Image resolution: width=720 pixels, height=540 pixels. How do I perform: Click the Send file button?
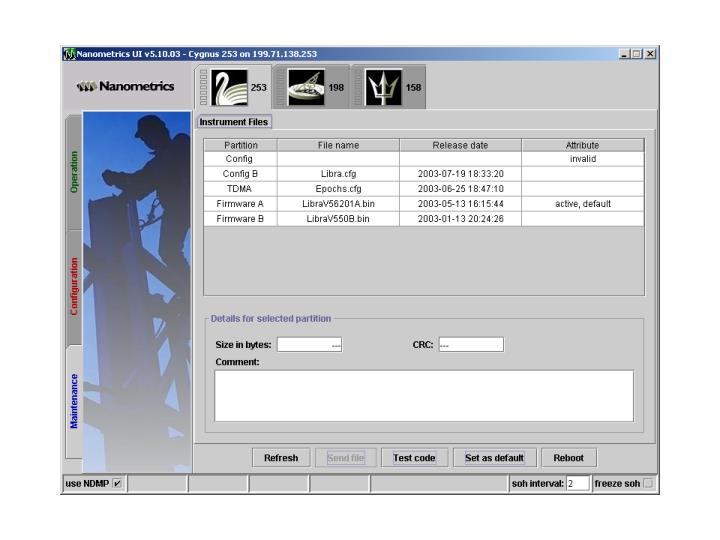point(346,458)
